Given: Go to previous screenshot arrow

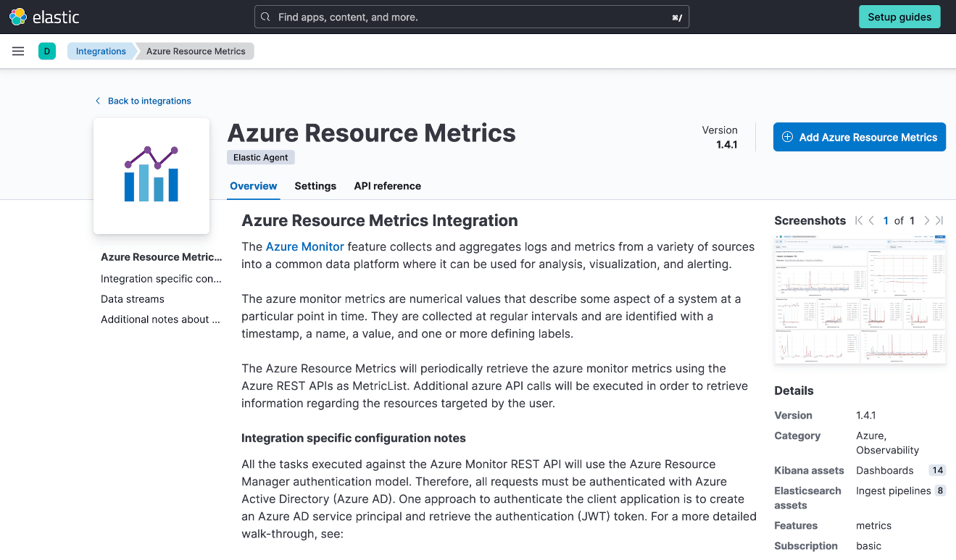Looking at the screenshot, I should [x=872, y=221].
